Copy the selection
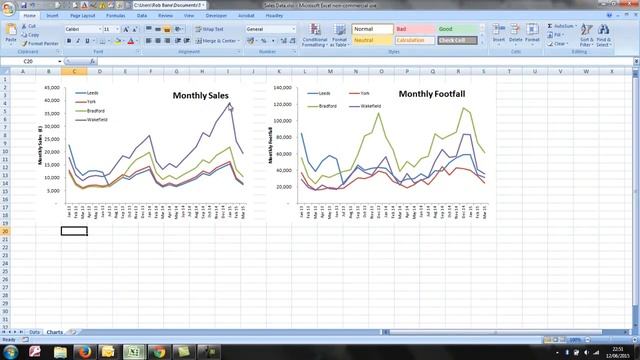Image resolution: width=640 pixels, height=360 pixels. (31, 35)
